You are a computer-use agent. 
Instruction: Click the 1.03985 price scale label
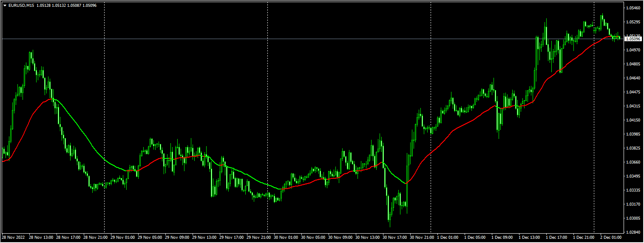click(634, 134)
